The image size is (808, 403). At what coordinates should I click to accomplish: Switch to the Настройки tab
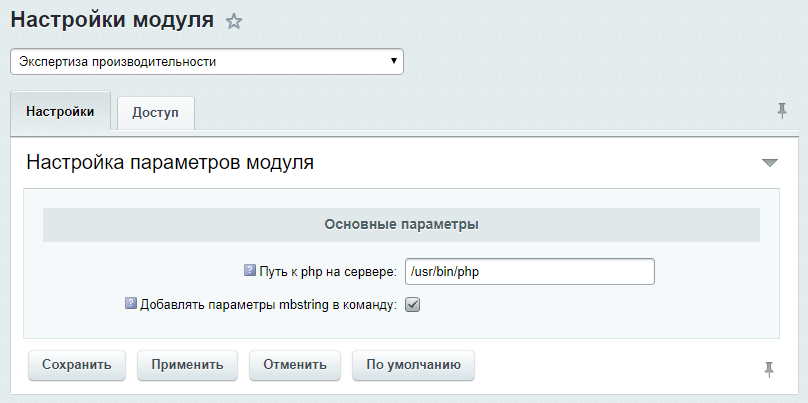(60, 112)
